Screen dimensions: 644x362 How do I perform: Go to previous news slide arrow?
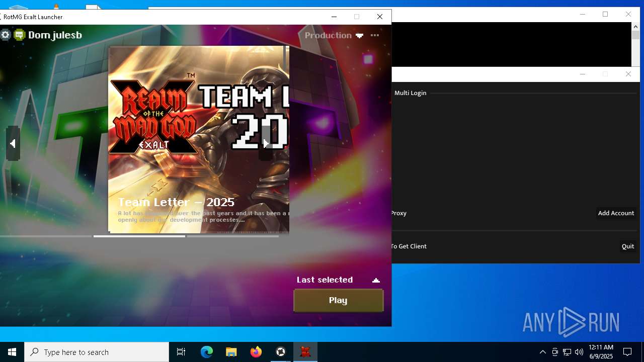[x=13, y=143]
